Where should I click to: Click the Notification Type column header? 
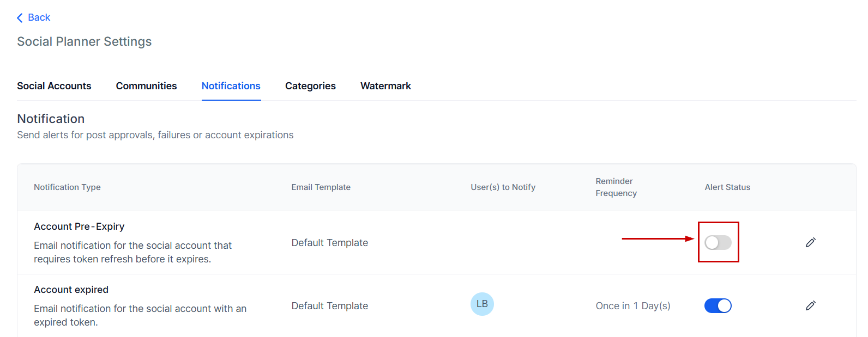click(x=67, y=187)
